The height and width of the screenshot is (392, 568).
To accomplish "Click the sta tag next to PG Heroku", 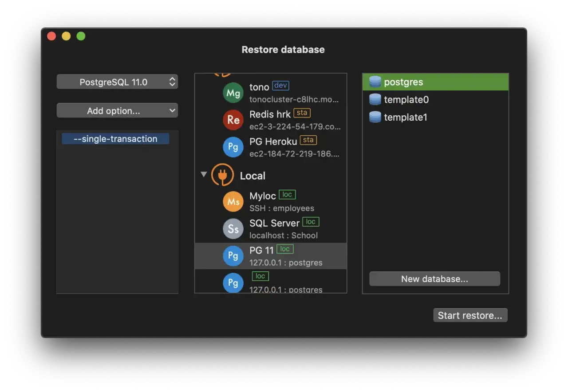I will pyautogui.click(x=308, y=140).
